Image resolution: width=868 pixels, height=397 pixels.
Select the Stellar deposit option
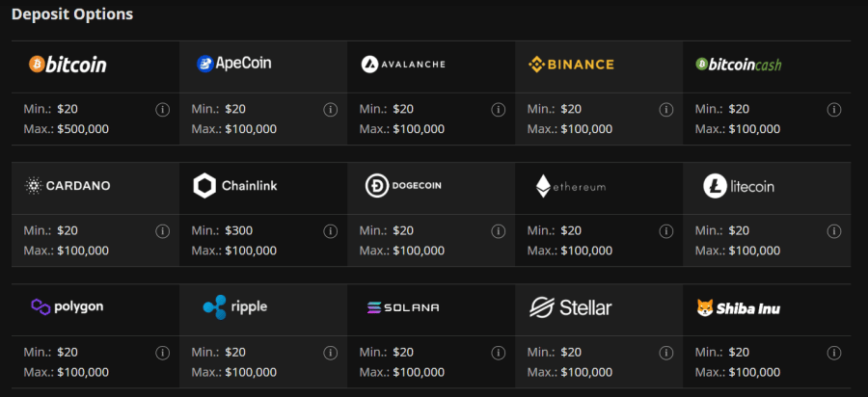click(x=571, y=307)
